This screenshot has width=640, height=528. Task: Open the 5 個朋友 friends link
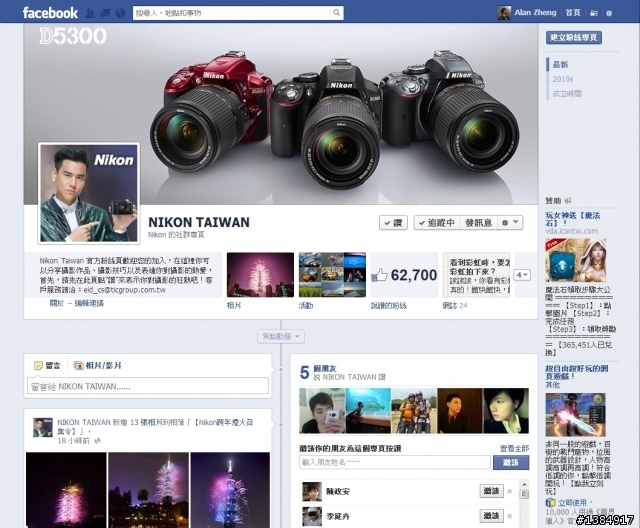coord(324,368)
